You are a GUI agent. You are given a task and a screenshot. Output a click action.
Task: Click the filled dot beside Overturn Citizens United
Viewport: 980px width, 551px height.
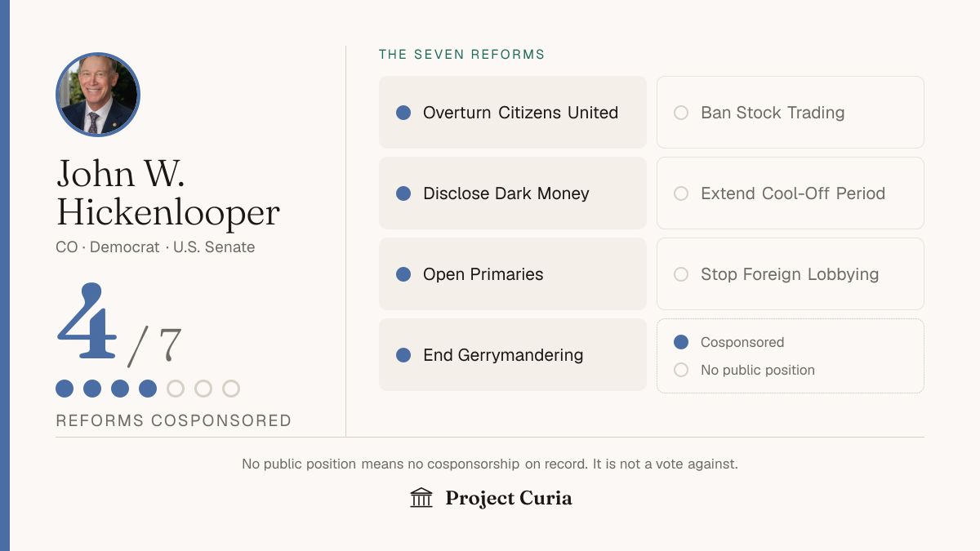point(403,113)
